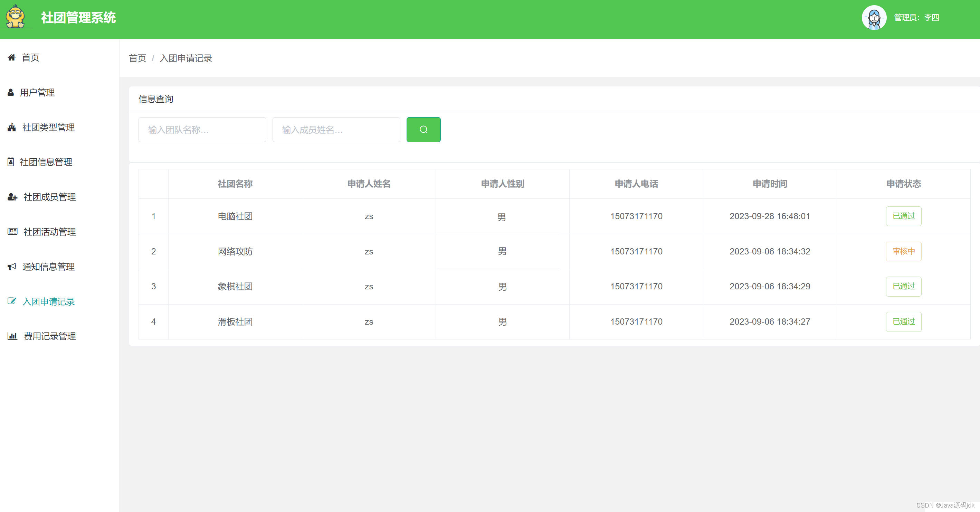Focus the 输入成员姓名 search field
Screen dimensions: 980x512
pyautogui.click(x=336, y=130)
